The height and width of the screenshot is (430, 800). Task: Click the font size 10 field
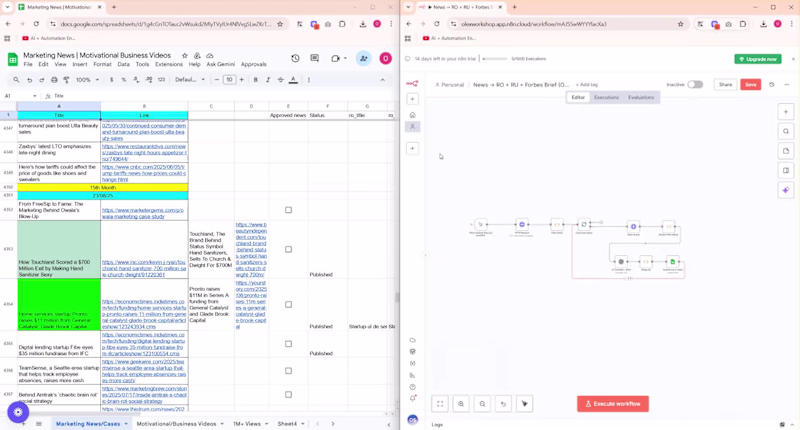point(229,80)
